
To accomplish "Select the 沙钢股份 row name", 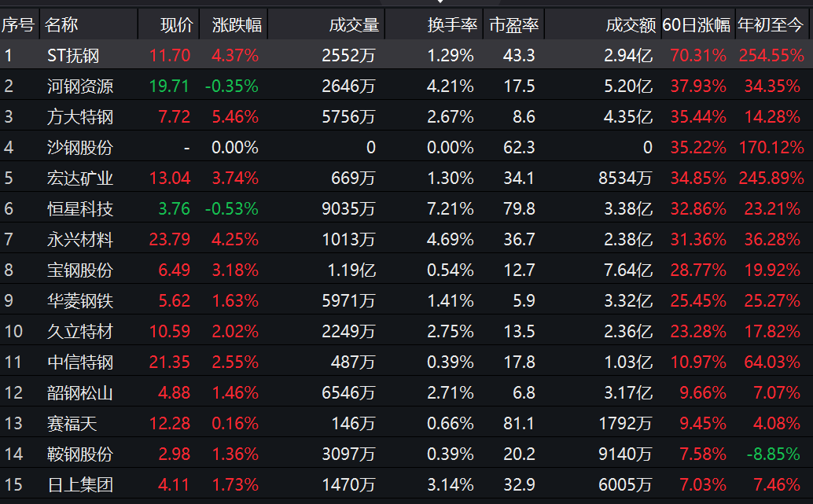I will tap(79, 148).
